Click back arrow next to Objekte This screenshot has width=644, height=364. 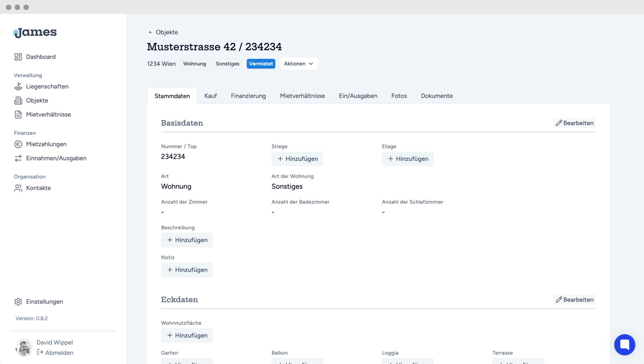pos(150,32)
